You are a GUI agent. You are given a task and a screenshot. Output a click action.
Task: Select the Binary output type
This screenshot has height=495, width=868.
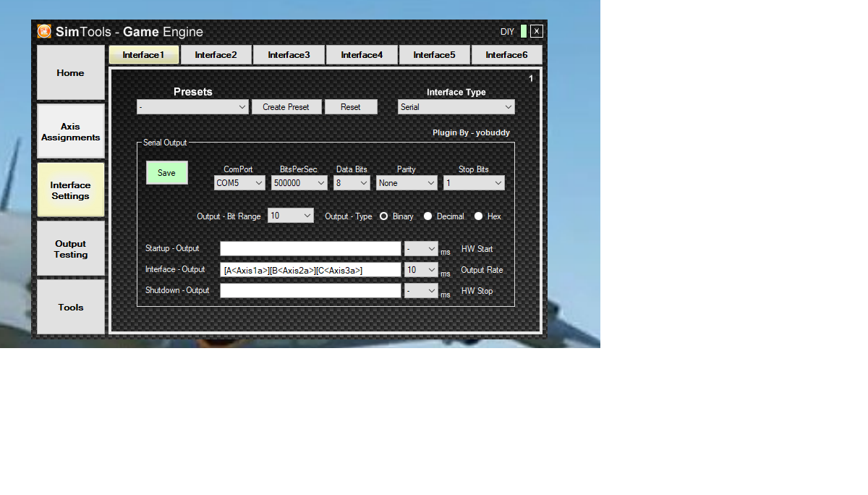pyautogui.click(x=384, y=216)
